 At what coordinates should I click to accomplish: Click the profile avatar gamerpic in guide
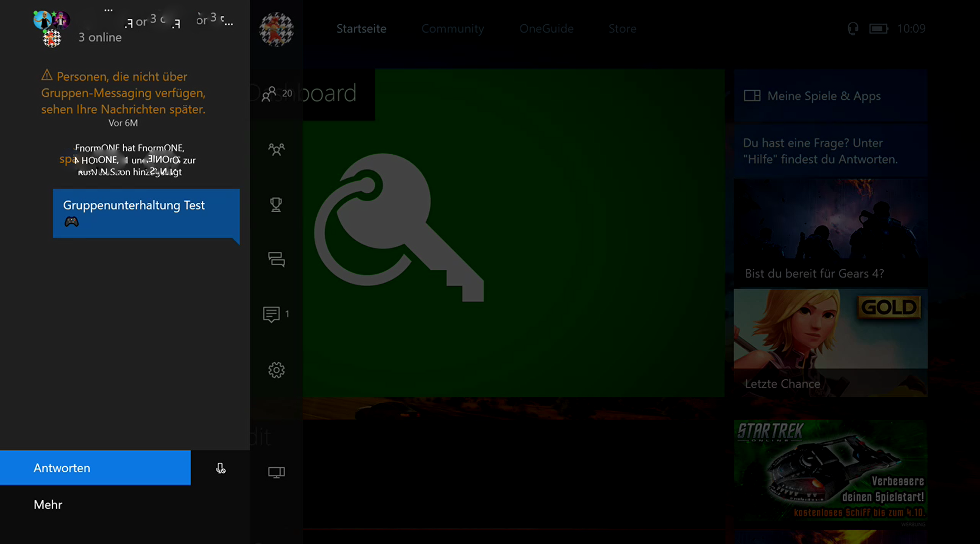(x=276, y=29)
